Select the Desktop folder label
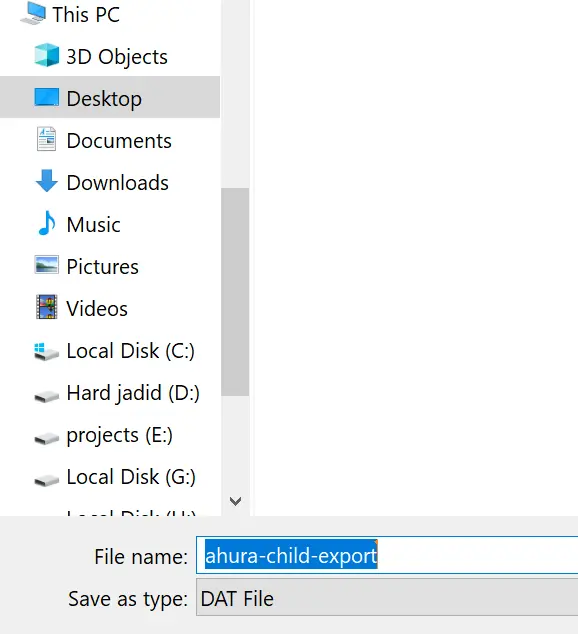The image size is (578, 634). 104,99
